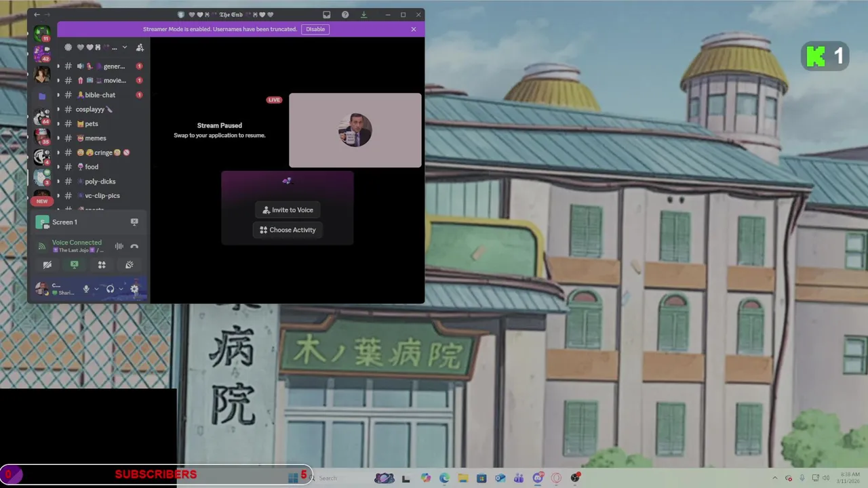Screen dimensions: 868x488
Task: Go back with the left arrow
Action: tap(37, 15)
